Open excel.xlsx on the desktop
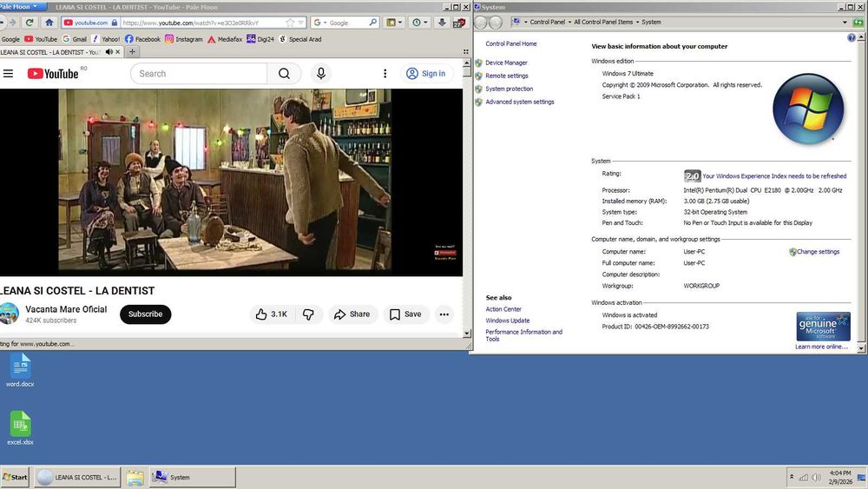Viewport: 868px width, 489px height. pyautogui.click(x=20, y=428)
